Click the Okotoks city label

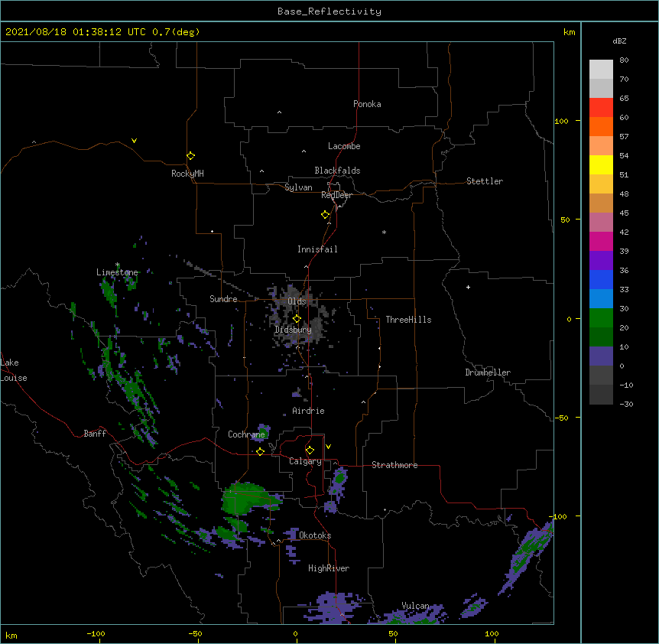click(315, 535)
